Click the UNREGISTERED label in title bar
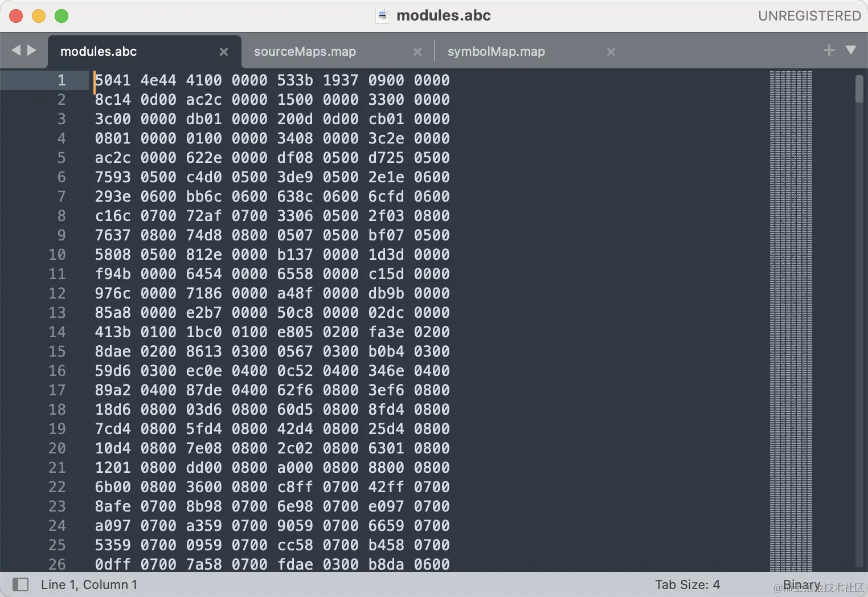The image size is (868, 597). [809, 16]
